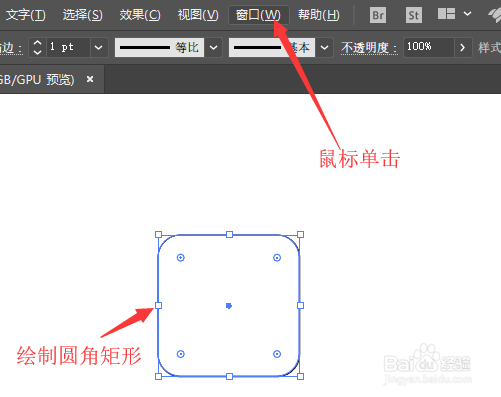Click the bottom-right bounding box handle

coord(300,376)
